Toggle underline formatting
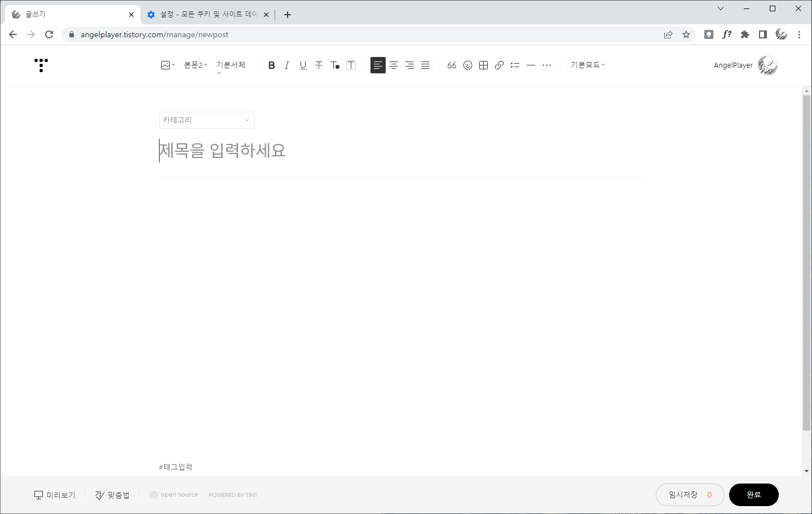This screenshot has height=514, width=812. coord(303,65)
